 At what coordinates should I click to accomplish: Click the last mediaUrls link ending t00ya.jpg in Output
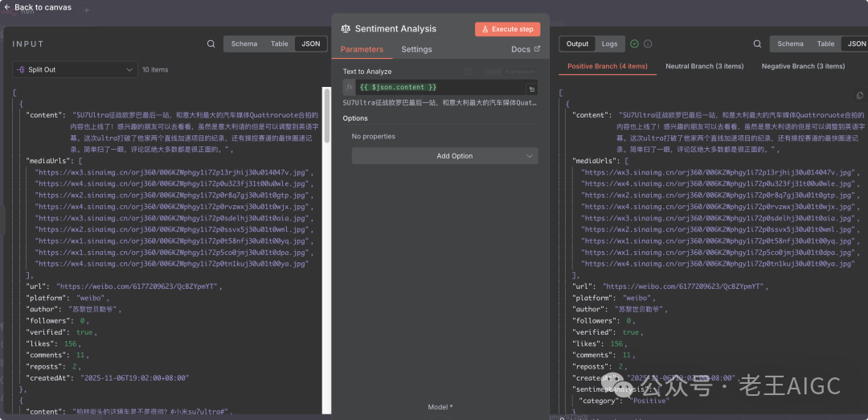(719, 264)
